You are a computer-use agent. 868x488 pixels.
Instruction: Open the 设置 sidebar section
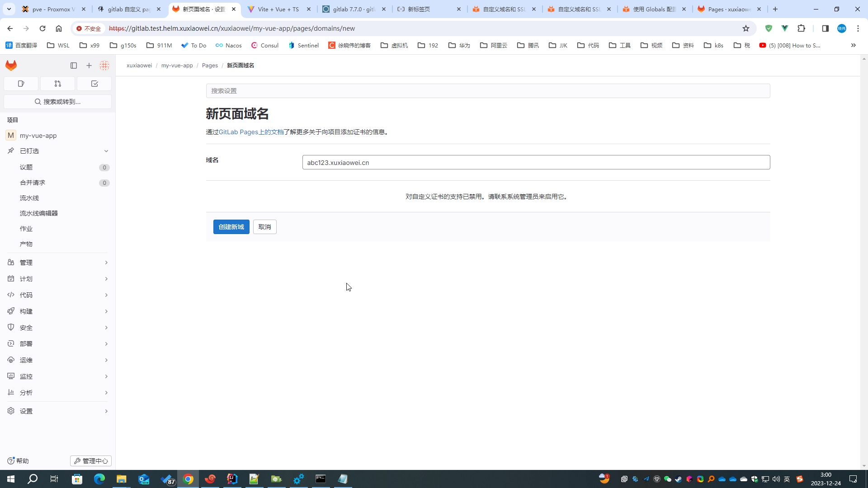(57, 411)
